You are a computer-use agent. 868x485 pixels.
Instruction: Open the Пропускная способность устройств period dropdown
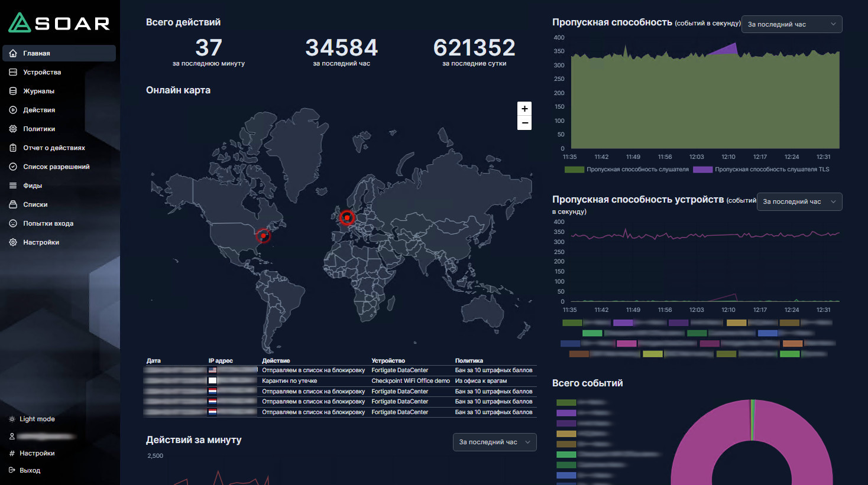pos(799,201)
